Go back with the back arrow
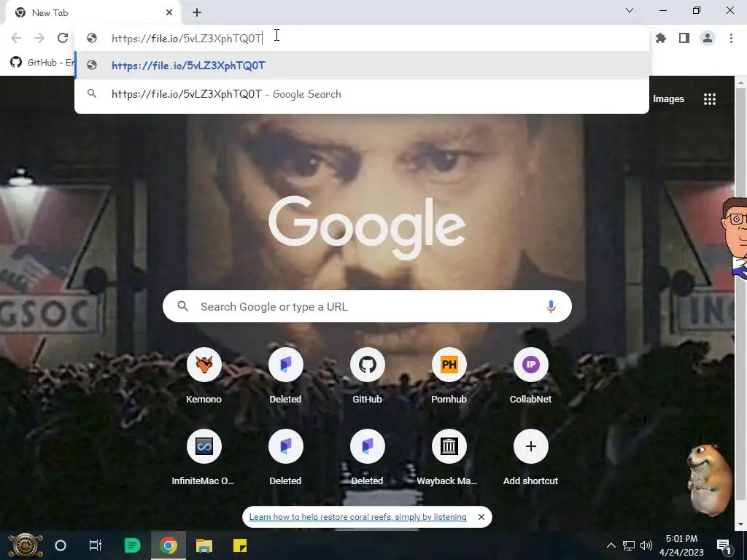 point(16,38)
